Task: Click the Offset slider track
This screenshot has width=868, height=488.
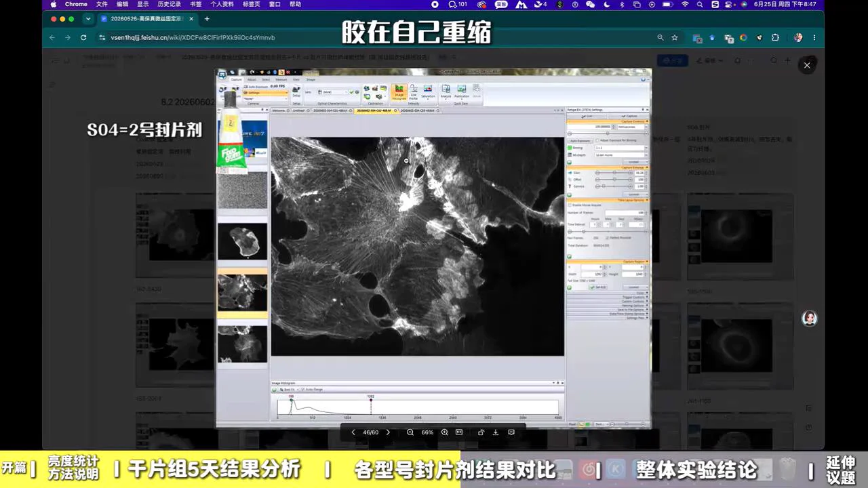Action: pos(613,180)
